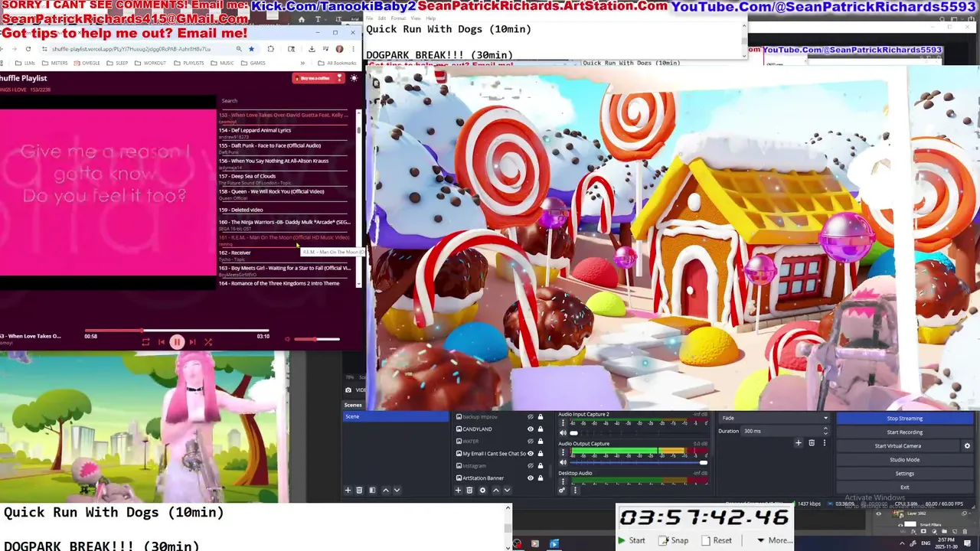
Task: Mute Audio Input Capture 2 speaker icon
Action: [x=563, y=432]
